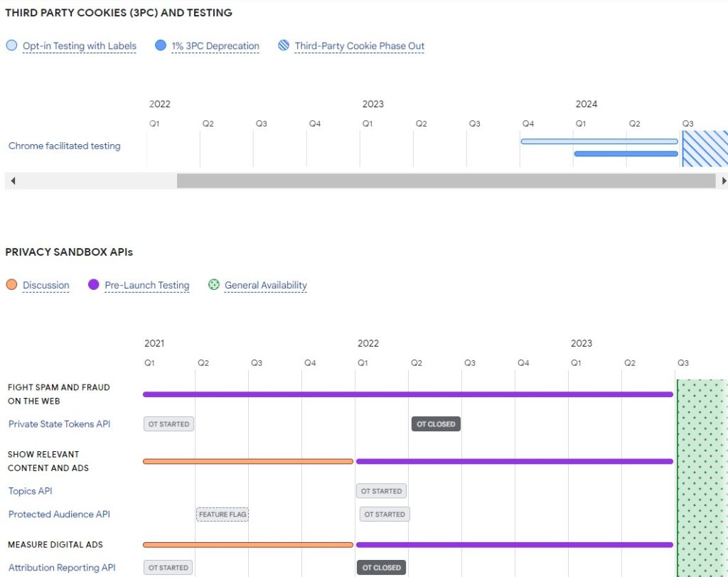Click the horizontal scrollbar thumb below the cookie timeline

(x=448, y=180)
